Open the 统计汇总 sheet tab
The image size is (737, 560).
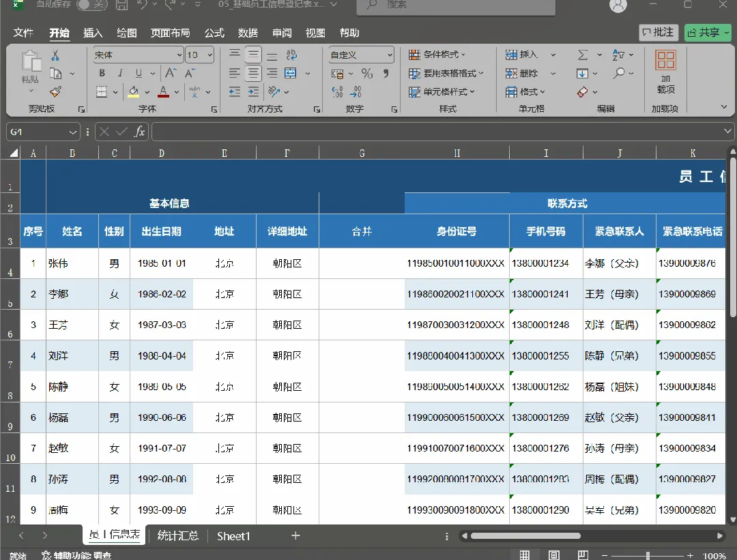[177, 535]
